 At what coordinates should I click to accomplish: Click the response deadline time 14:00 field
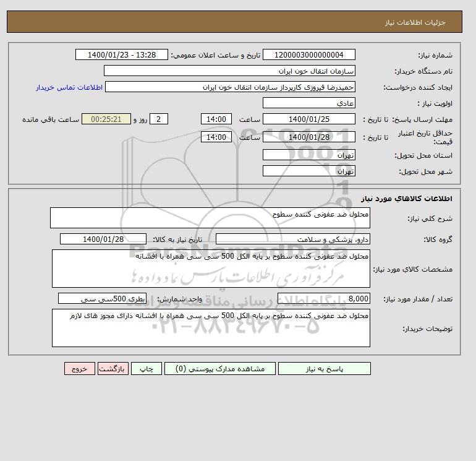tap(216, 119)
